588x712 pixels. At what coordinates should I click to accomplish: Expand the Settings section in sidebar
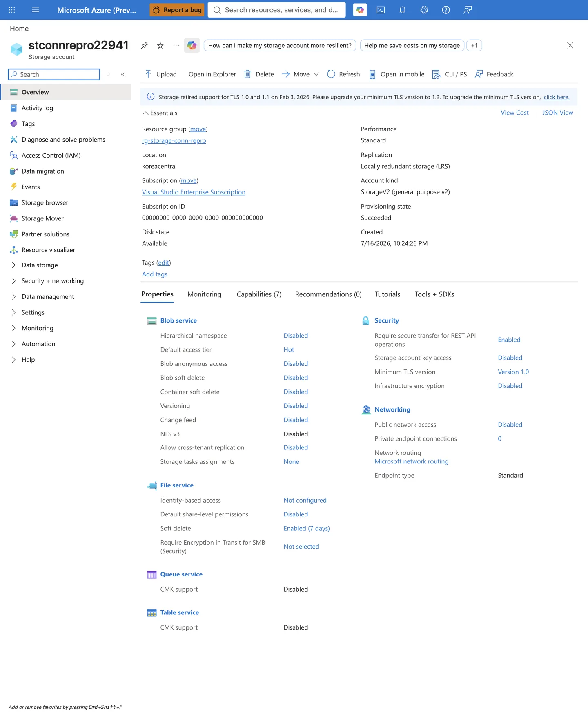point(33,312)
